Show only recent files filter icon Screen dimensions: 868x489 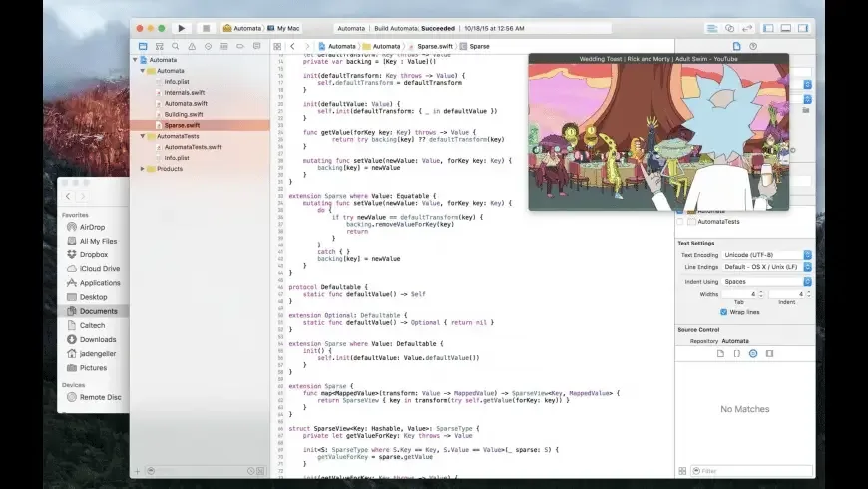coord(251,471)
